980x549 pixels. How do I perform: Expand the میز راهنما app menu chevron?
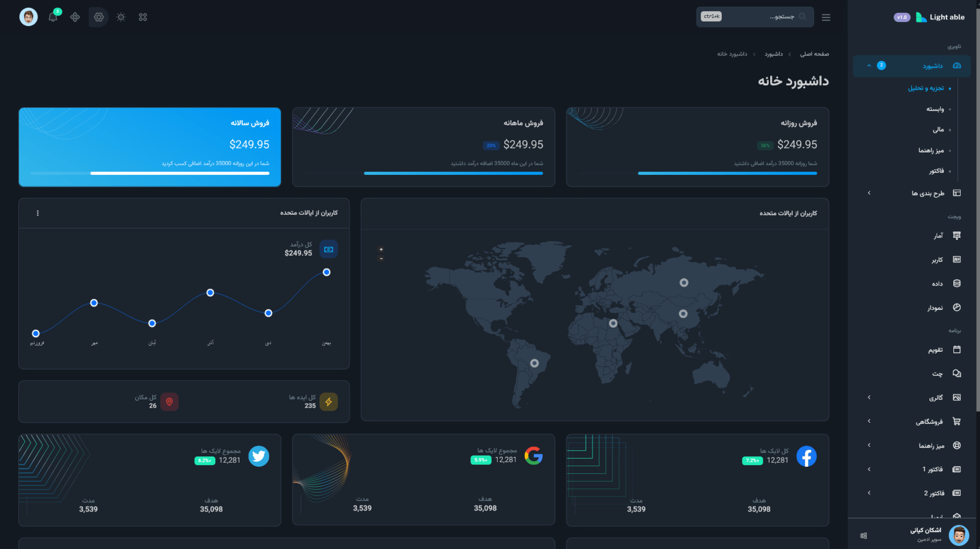pyautogui.click(x=869, y=445)
